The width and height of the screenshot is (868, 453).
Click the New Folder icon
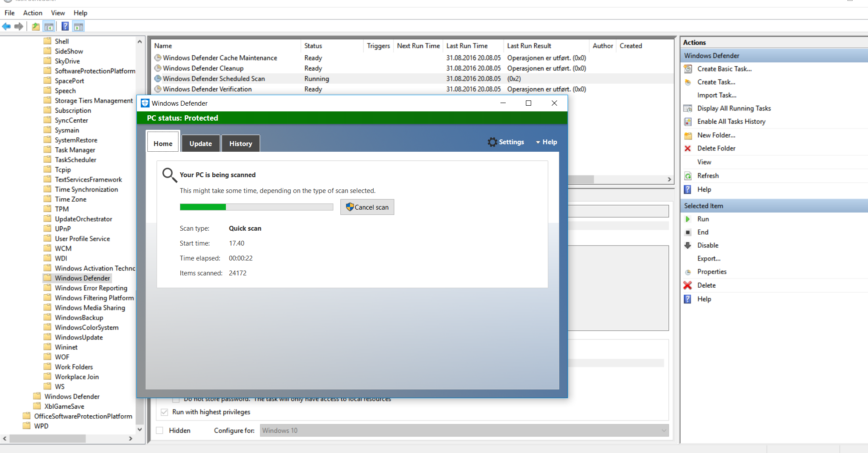click(x=688, y=135)
